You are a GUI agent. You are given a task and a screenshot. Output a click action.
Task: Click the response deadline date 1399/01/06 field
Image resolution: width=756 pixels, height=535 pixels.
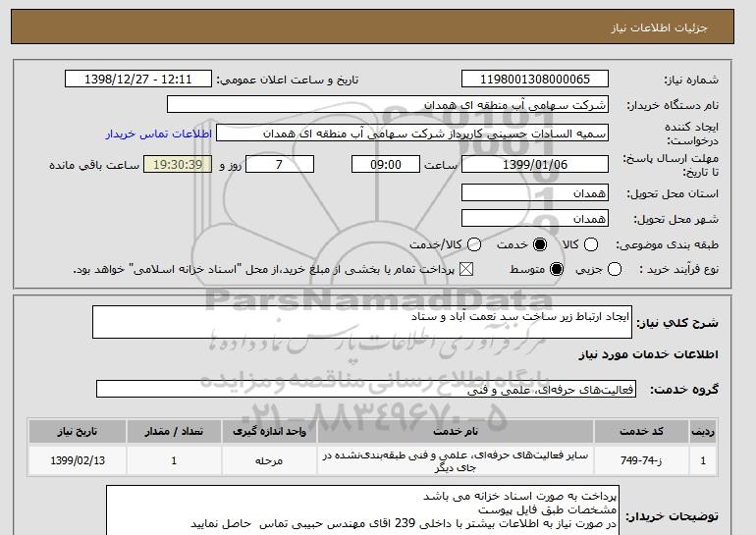pyautogui.click(x=535, y=164)
